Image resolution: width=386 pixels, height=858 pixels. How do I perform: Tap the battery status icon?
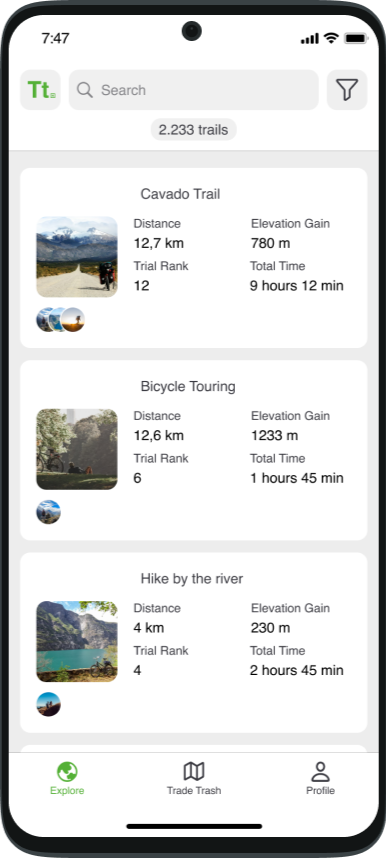(x=356, y=38)
